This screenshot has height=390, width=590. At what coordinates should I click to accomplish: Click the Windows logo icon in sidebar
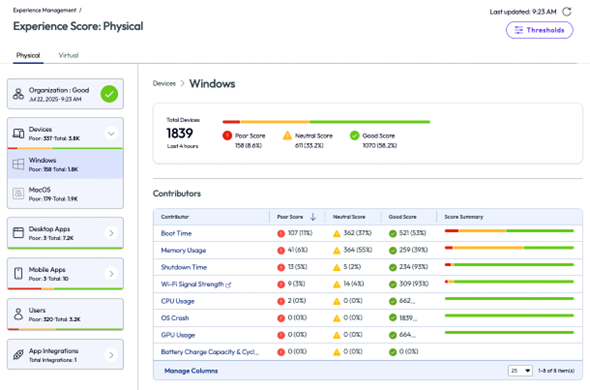[18, 165]
